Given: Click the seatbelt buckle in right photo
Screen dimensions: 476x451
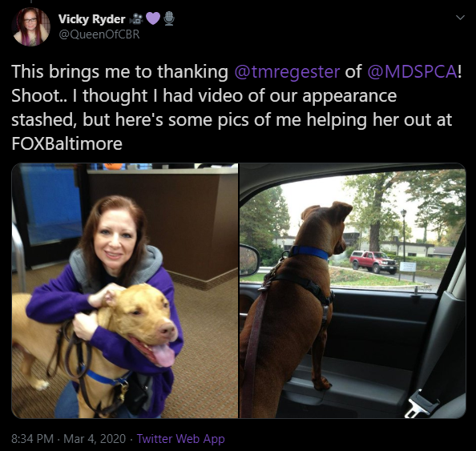Looking at the screenshot, I should (x=421, y=404).
